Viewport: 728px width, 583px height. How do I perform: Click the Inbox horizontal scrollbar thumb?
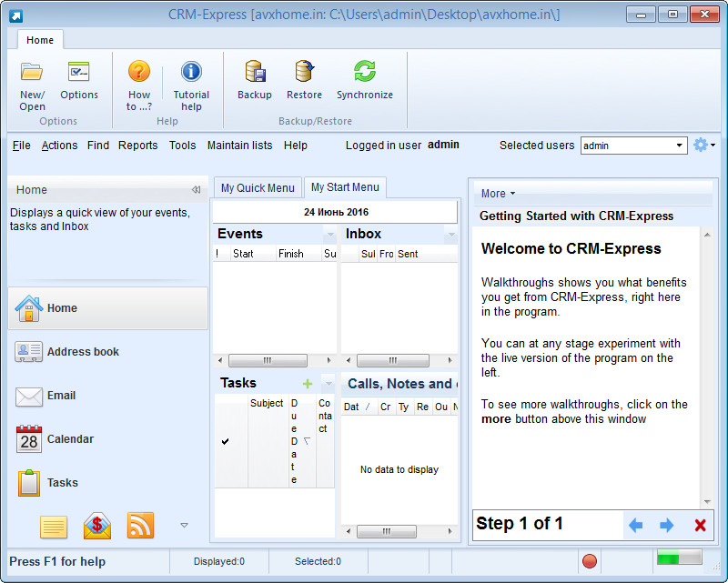(393, 360)
